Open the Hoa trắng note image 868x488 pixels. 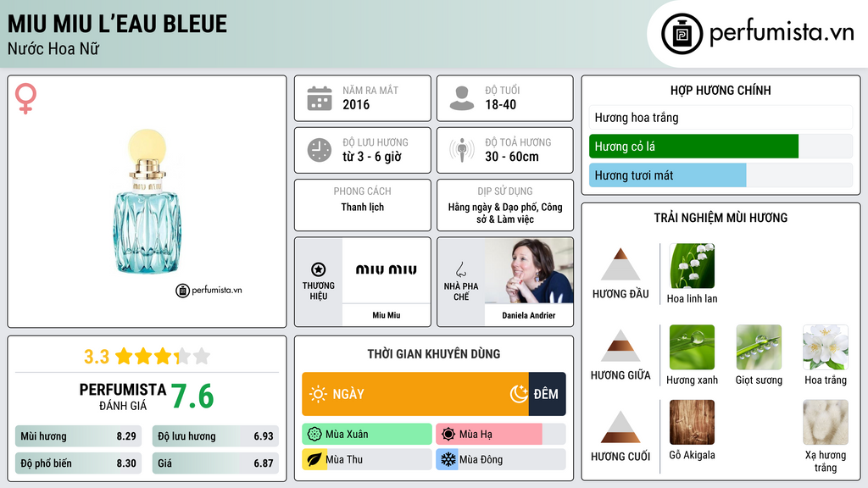pyautogui.click(x=826, y=347)
